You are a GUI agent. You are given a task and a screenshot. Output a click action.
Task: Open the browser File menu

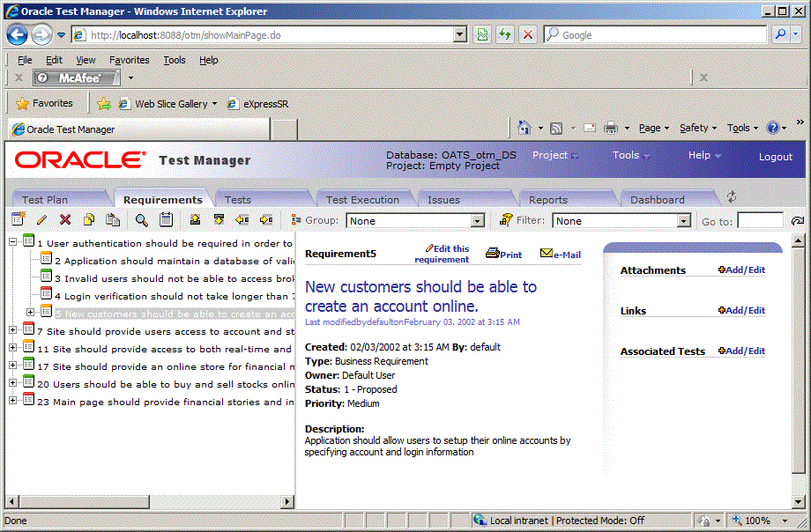point(25,60)
